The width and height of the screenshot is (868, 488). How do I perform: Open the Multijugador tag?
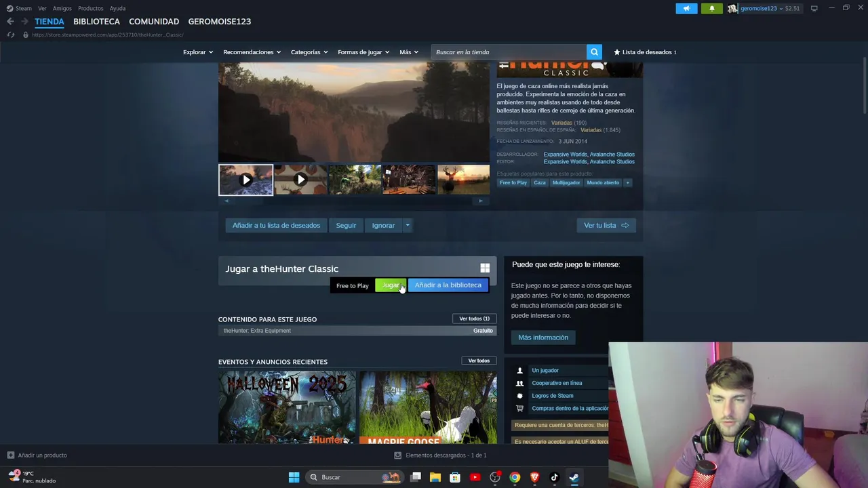(x=566, y=182)
